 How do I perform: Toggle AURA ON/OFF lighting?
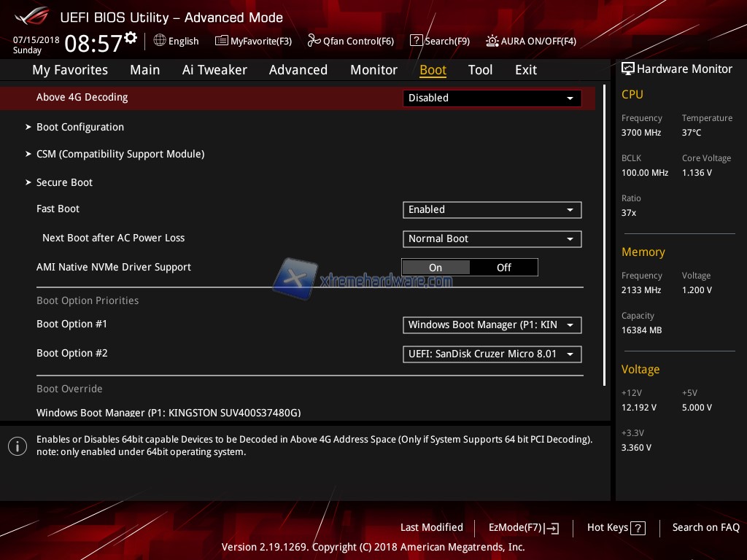[531, 41]
